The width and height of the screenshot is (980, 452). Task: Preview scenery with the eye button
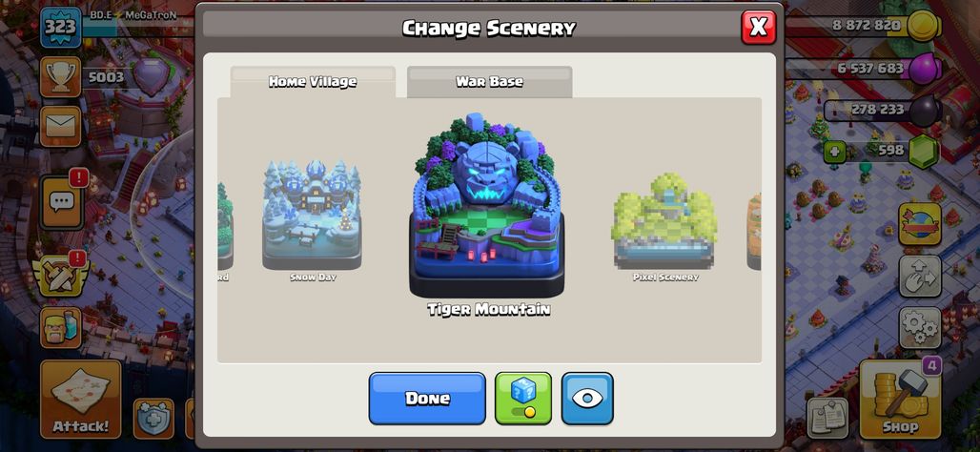(x=587, y=399)
